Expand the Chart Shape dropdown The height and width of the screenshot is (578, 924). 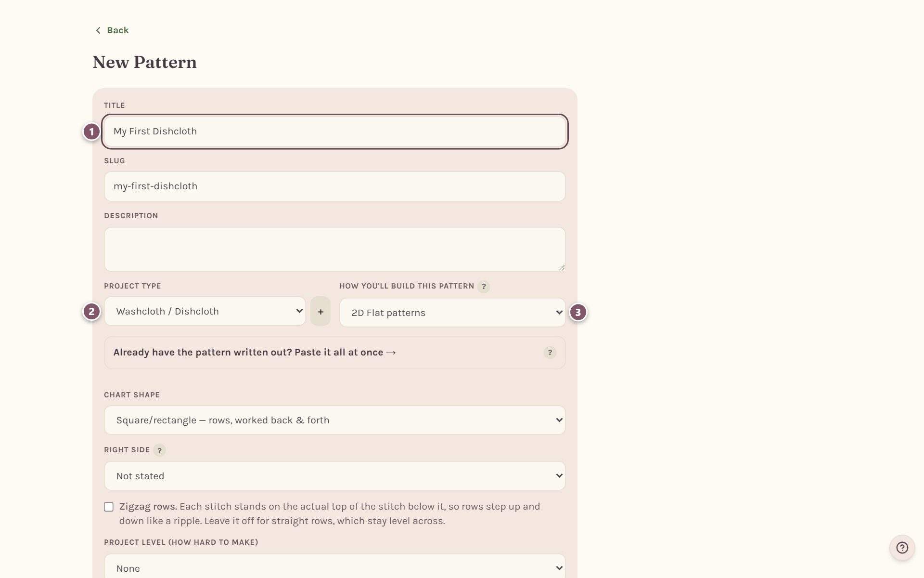335,420
